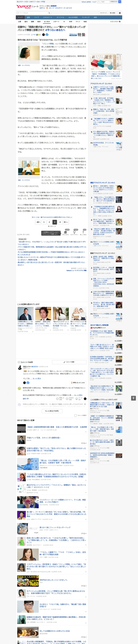Open the エキスパート navigation tab
The image size is (138, 644).
tap(48, 17)
